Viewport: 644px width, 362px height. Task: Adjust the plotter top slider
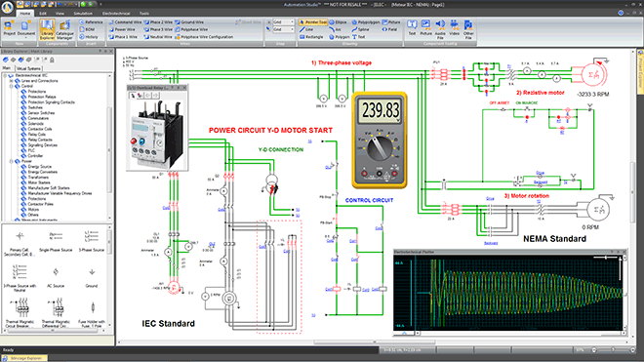tap(606, 258)
